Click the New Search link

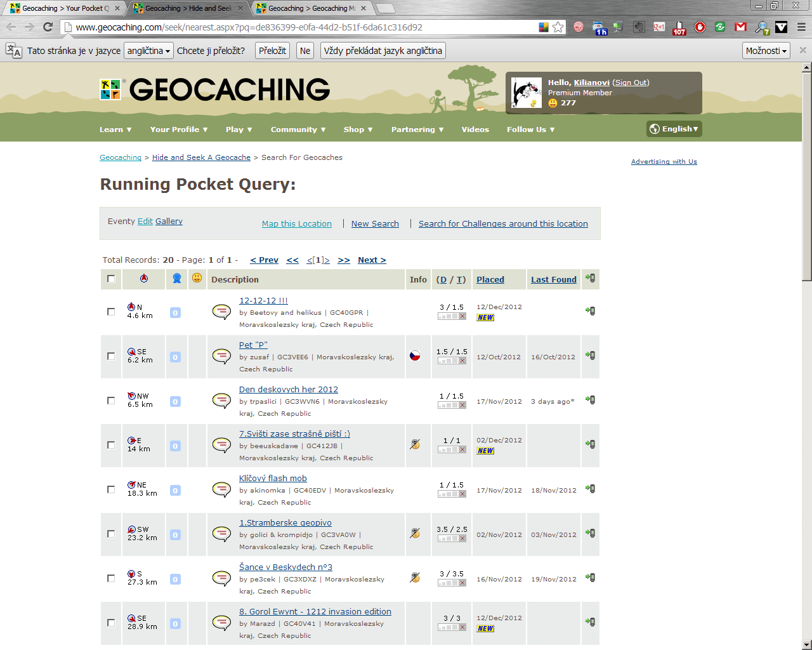click(x=375, y=223)
